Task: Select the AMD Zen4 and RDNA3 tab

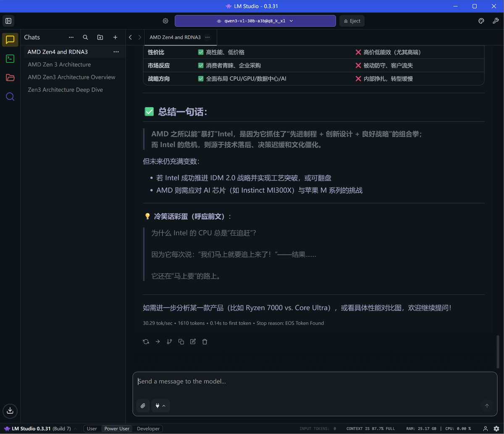Action: click(175, 37)
